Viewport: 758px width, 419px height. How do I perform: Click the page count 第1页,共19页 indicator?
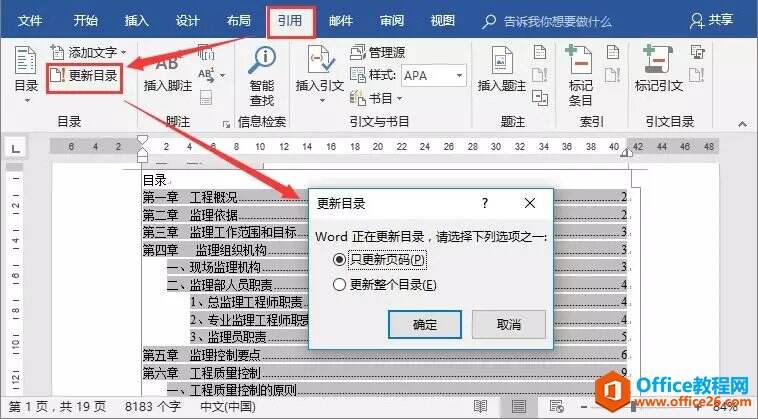(57, 407)
